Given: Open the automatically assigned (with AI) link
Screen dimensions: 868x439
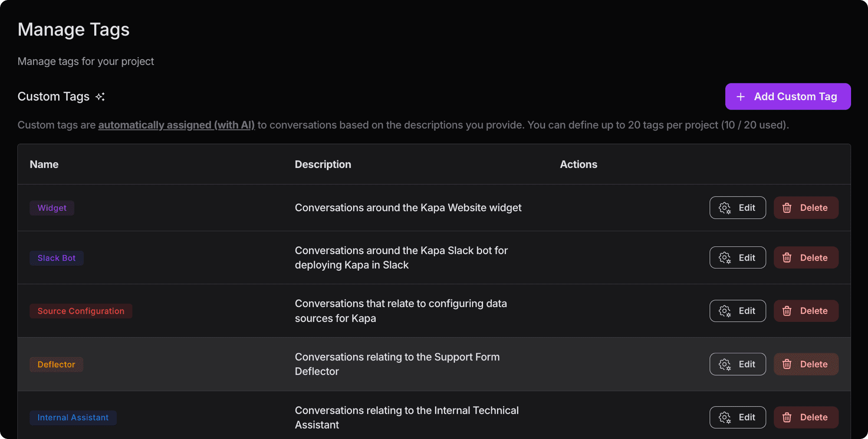Looking at the screenshot, I should pos(176,125).
